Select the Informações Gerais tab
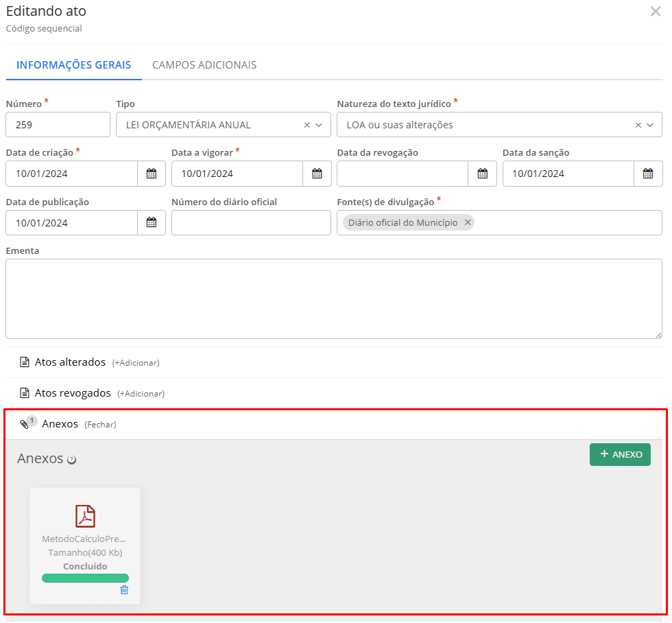 (73, 65)
